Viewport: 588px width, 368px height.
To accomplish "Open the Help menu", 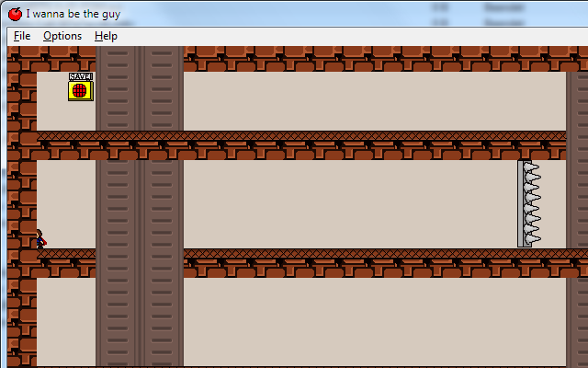I will 106,36.
